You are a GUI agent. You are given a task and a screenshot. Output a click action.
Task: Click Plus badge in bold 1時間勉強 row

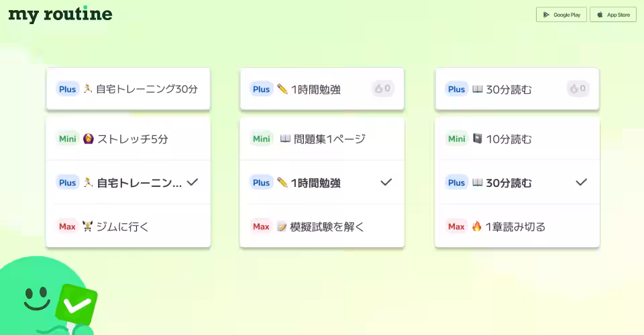pyautogui.click(x=261, y=182)
